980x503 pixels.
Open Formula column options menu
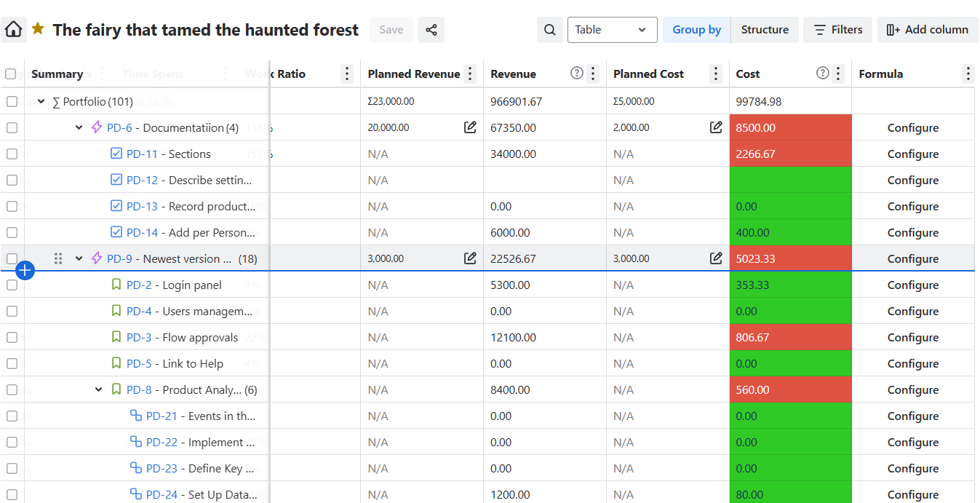tap(968, 74)
